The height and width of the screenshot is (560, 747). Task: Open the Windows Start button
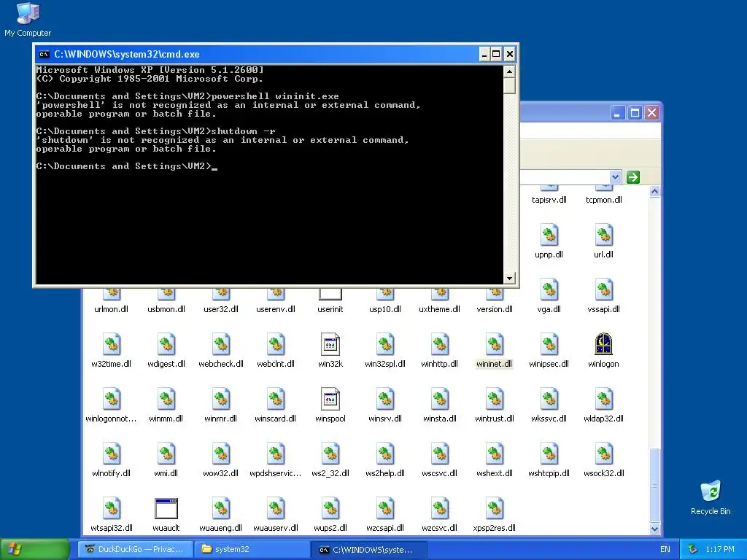click(x=35, y=549)
